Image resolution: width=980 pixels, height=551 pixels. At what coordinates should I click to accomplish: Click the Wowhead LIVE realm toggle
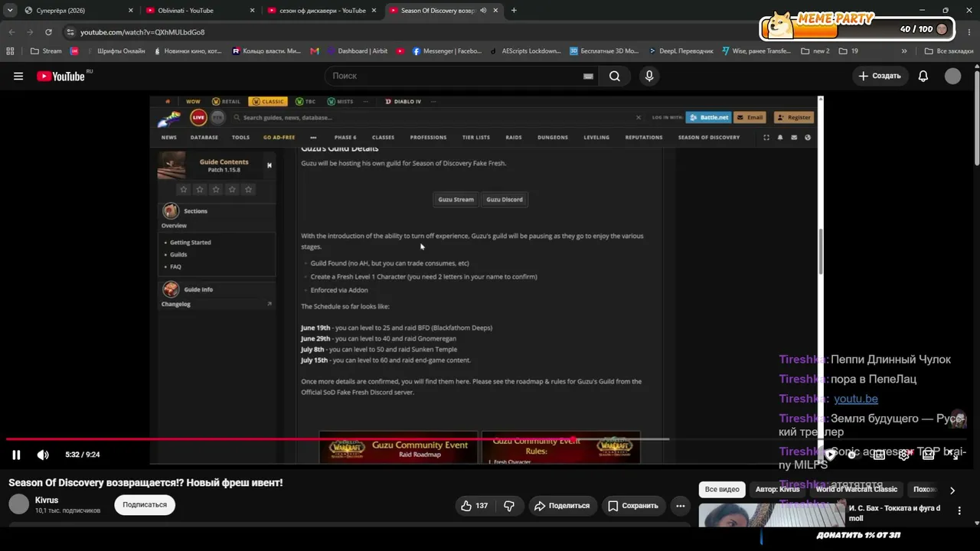pos(198,117)
